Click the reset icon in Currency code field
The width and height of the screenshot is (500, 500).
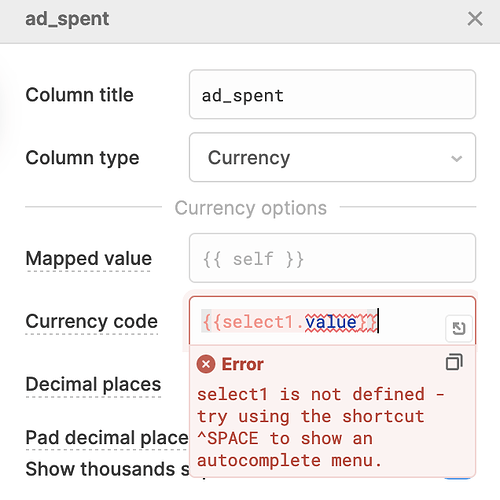[x=459, y=328]
